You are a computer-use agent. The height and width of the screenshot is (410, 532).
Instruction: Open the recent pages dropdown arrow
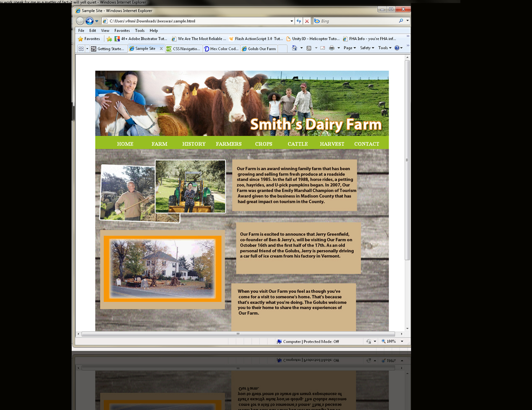click(97, 21)
